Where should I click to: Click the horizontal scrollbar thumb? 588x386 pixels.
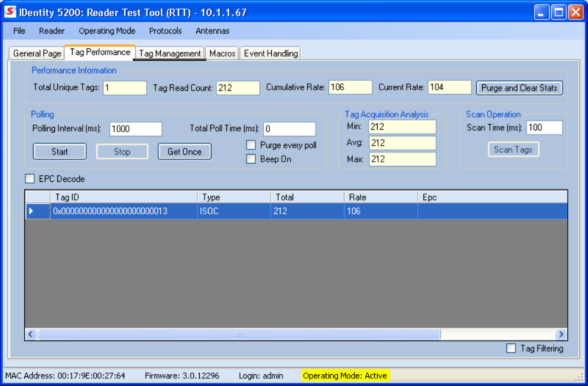[x=239, y=334]
